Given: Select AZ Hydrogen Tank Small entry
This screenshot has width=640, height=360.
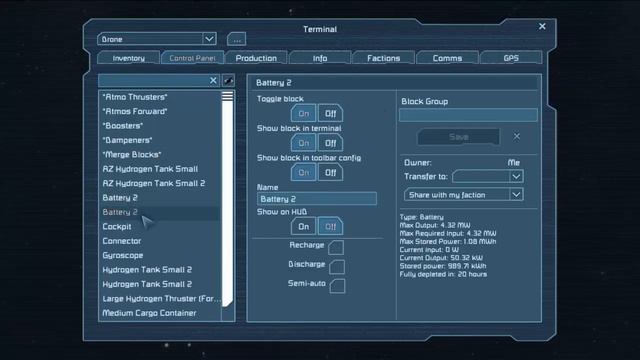Looking at the screenshot, I should tap(160, 169).
